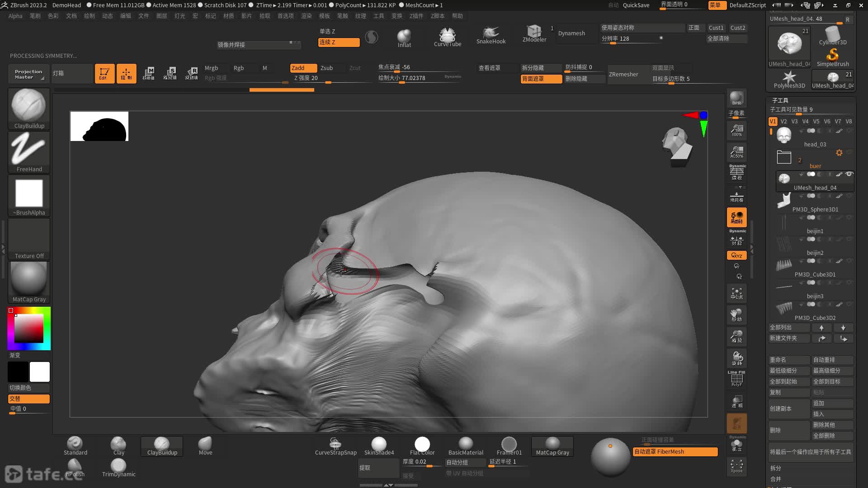Open the 色彩 (Color) menu

coord(53,16)
